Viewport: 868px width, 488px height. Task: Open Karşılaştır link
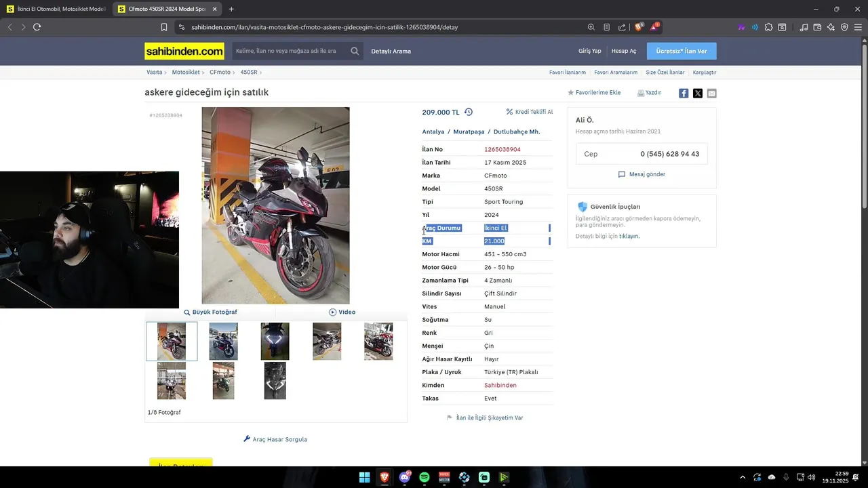point(705,72)
